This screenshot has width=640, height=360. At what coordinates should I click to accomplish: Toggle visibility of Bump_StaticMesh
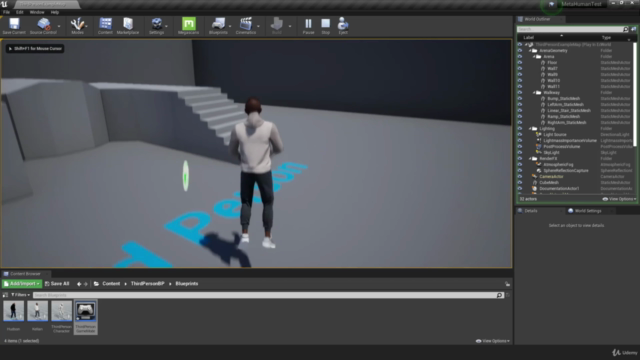(520, 99)
